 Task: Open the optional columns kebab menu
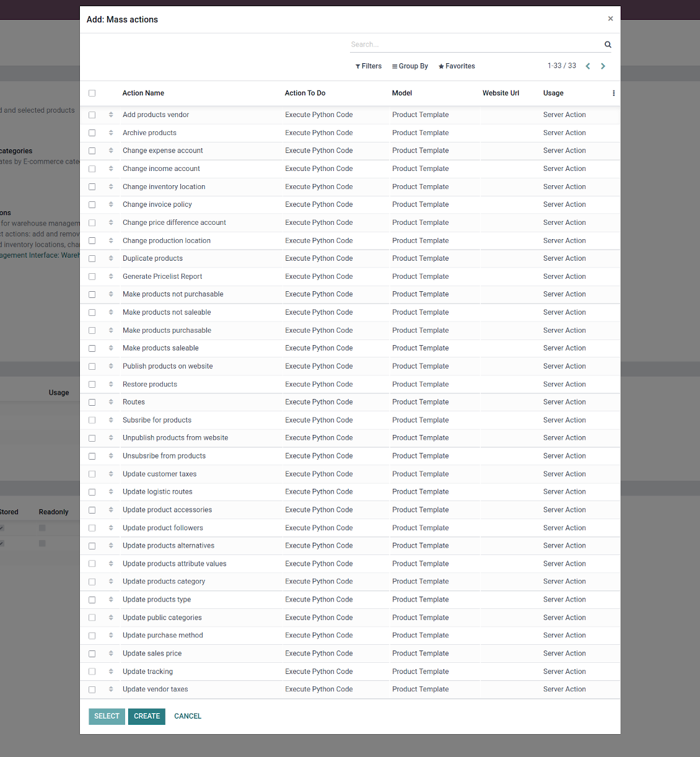pyautogui.click(x=613, y=94)
